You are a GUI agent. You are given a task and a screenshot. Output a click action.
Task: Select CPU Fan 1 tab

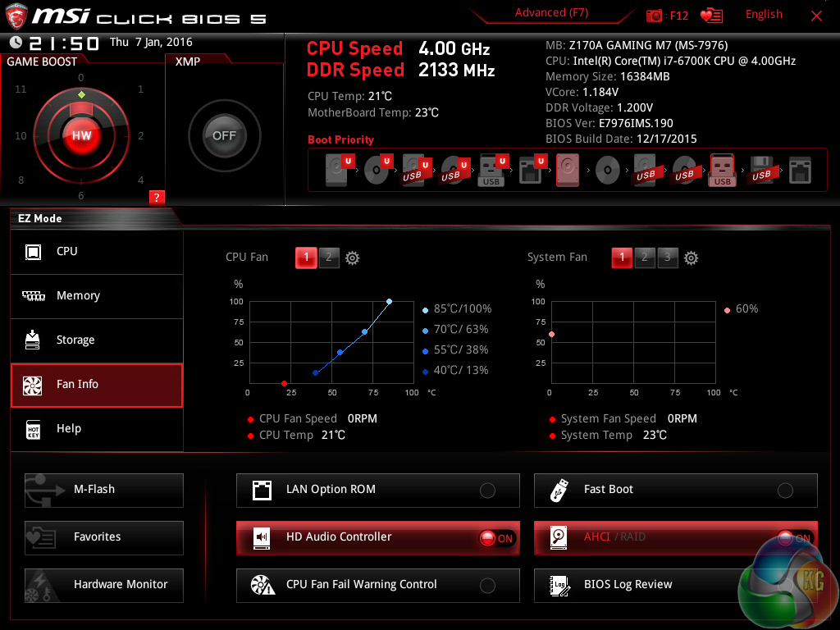(x=306, y=258)
